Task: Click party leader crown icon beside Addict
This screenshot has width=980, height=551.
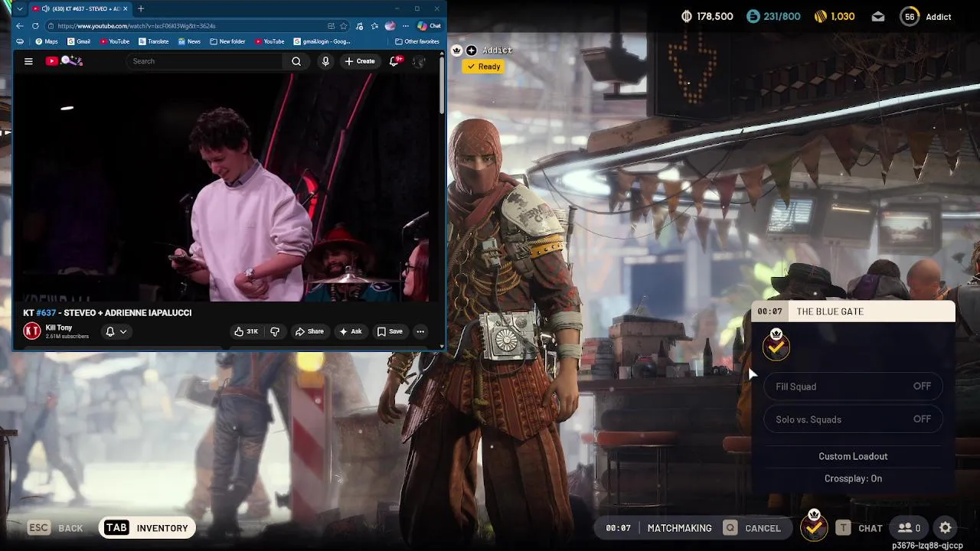Action: coord(457,50)
